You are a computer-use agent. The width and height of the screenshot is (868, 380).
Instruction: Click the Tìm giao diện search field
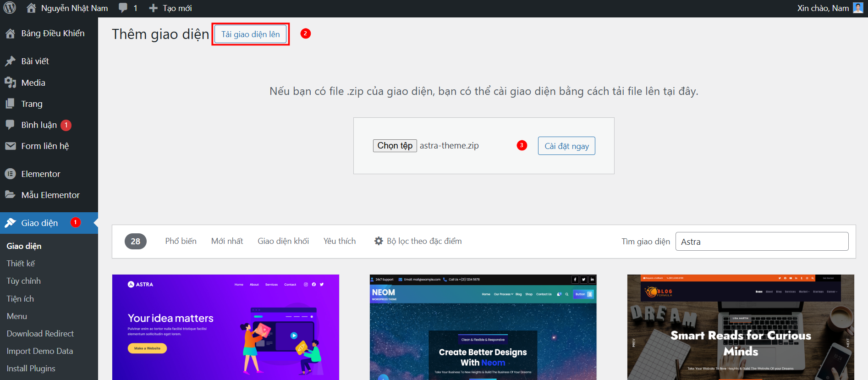(762, 242)
